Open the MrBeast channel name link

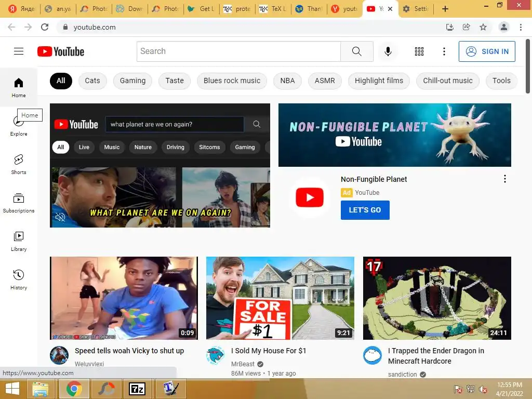tap(243, 364)
